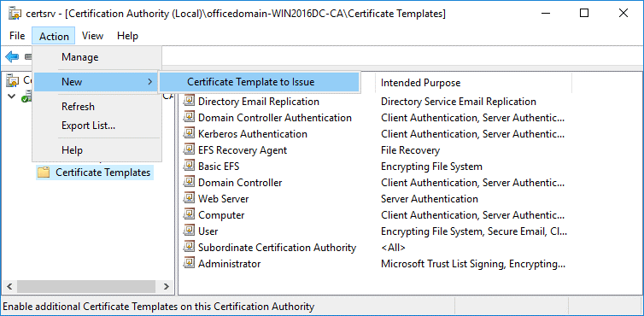Click File Recovery purpose cell
The image size is (644, 316).
(410, 150)
